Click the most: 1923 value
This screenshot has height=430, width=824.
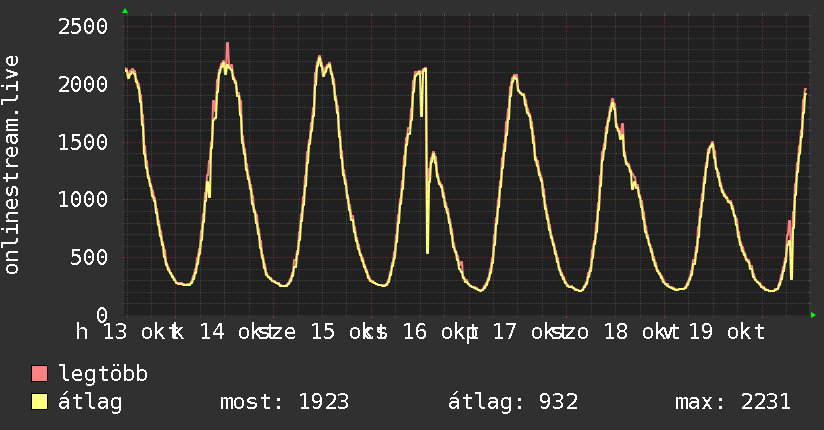tap(284, 402)
